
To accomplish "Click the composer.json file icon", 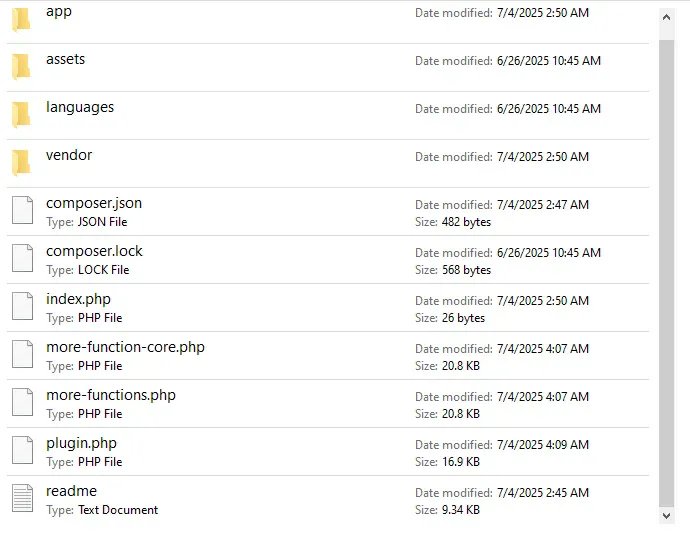I will pyautogui.click(x=22, y=211).
